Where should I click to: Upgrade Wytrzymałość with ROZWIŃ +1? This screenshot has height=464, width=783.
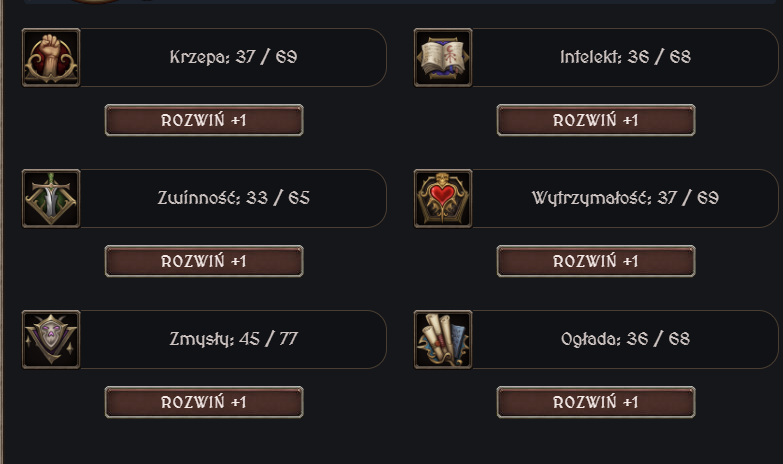coord(596,261)
